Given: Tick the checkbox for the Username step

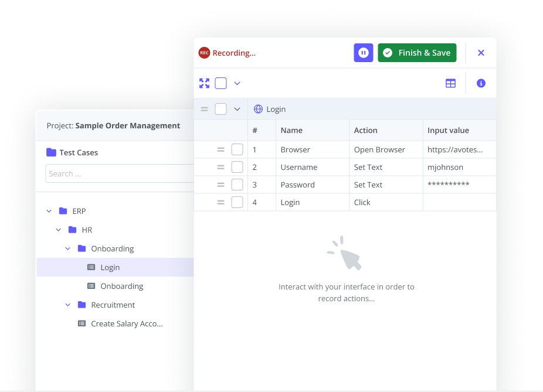Looking at the screenshot, I should click(x=237, y=167).
